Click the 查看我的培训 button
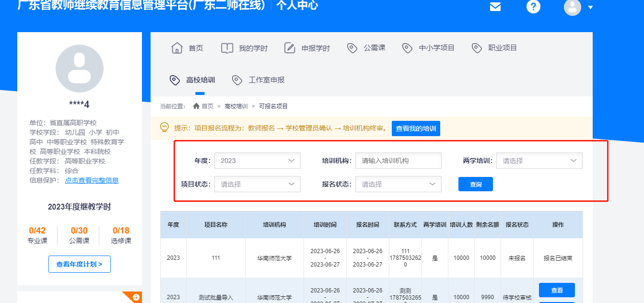 tap(416, 128)
